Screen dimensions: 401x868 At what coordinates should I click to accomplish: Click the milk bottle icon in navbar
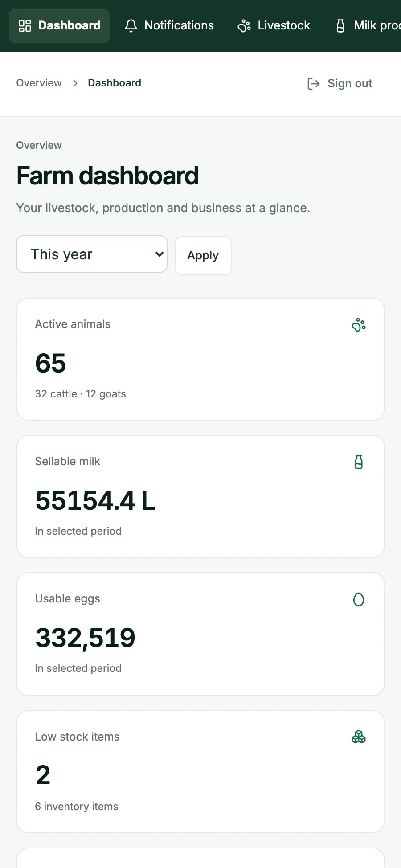340,26
